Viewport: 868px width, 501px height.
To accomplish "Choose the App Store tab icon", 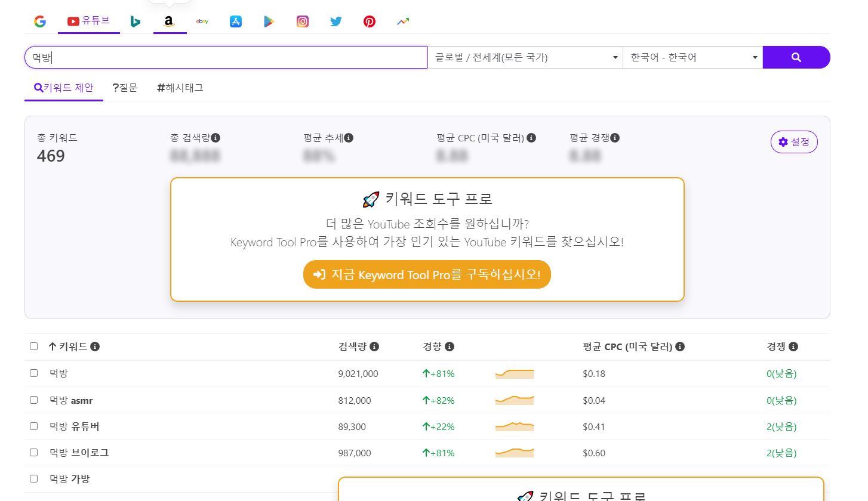I will (x=236, y=22).
